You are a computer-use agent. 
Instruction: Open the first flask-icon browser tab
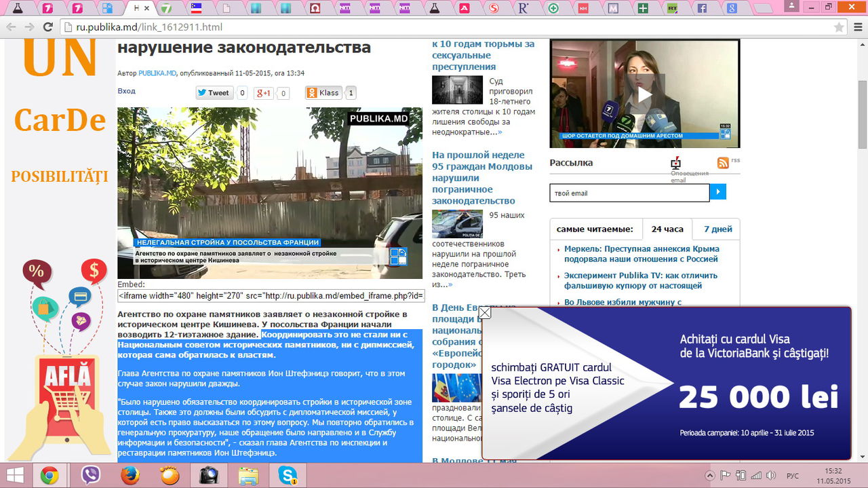[18, 9]
